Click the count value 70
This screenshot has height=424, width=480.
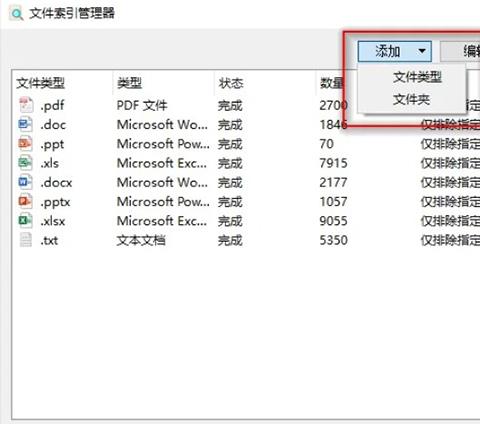click(327, 144)
